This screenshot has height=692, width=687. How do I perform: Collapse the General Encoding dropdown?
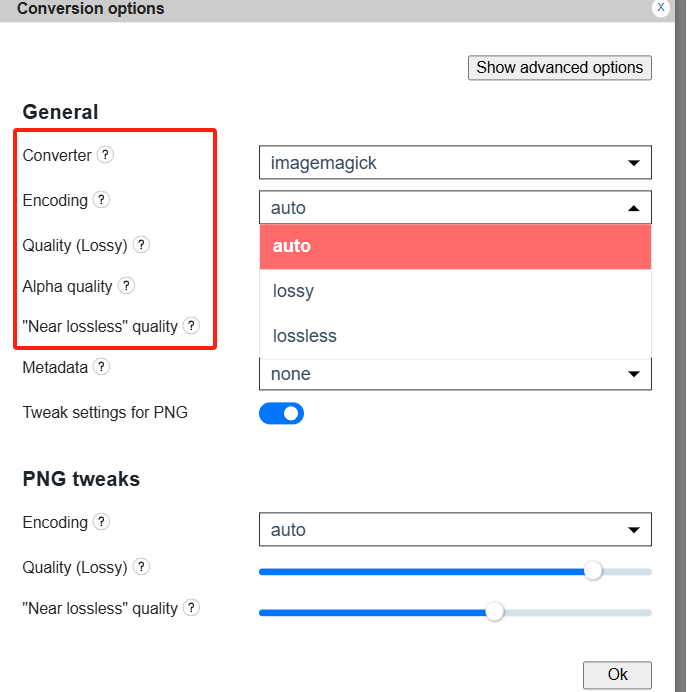point(455,208)
